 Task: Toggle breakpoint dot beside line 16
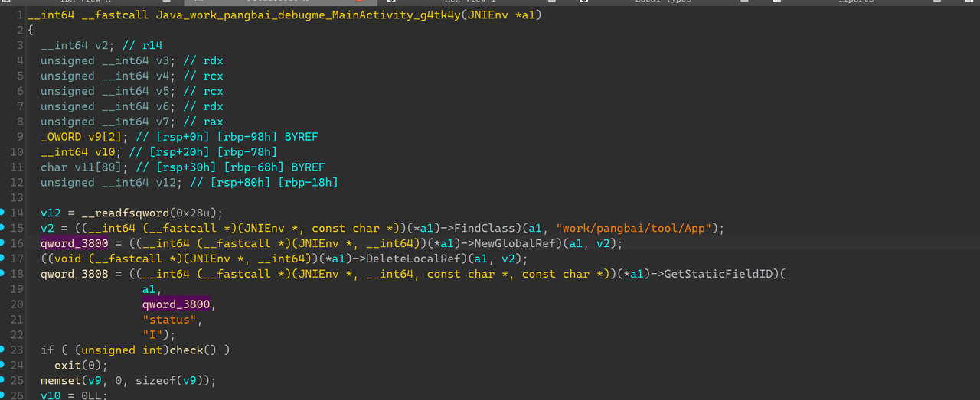(3, 243)
